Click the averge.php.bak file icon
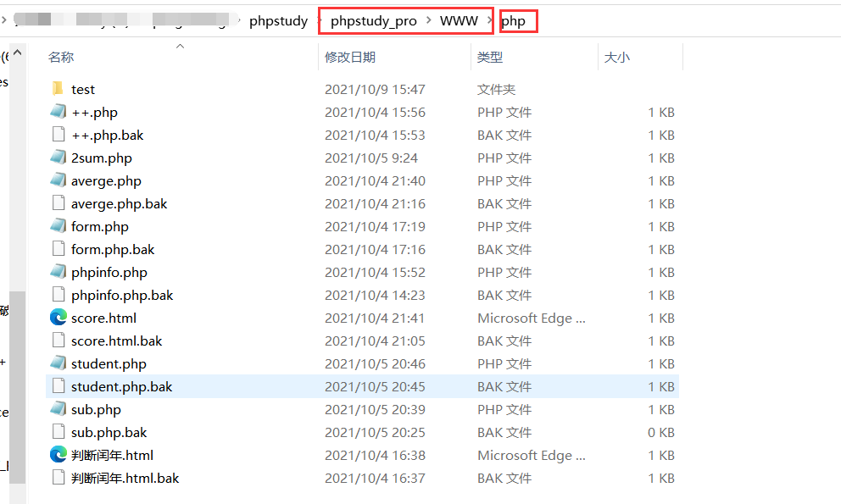Image resolution: width=841 pixels, height=504 pixels. point(58,202)
